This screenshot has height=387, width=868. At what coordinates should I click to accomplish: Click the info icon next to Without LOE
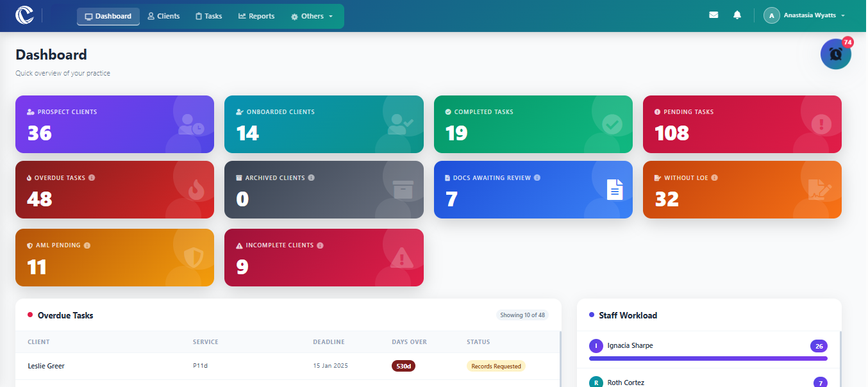point(714,177)
